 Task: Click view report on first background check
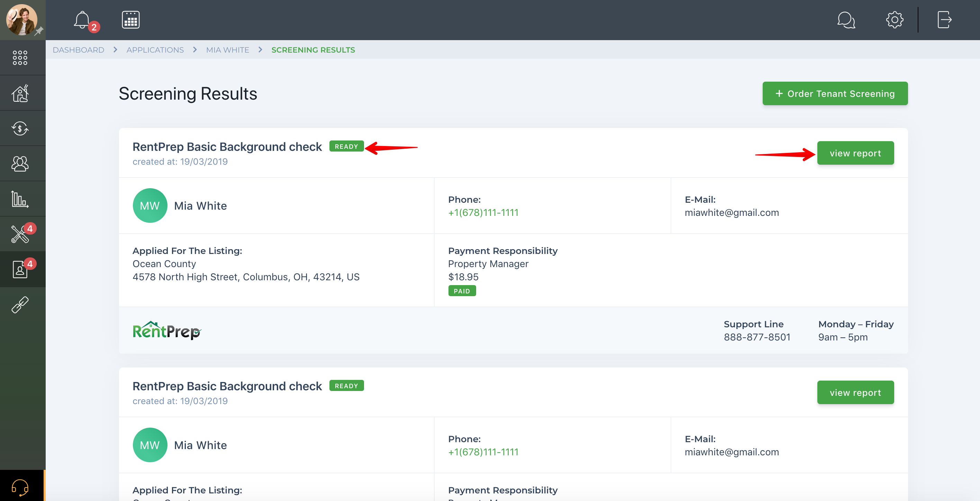(x=855, y=153)
